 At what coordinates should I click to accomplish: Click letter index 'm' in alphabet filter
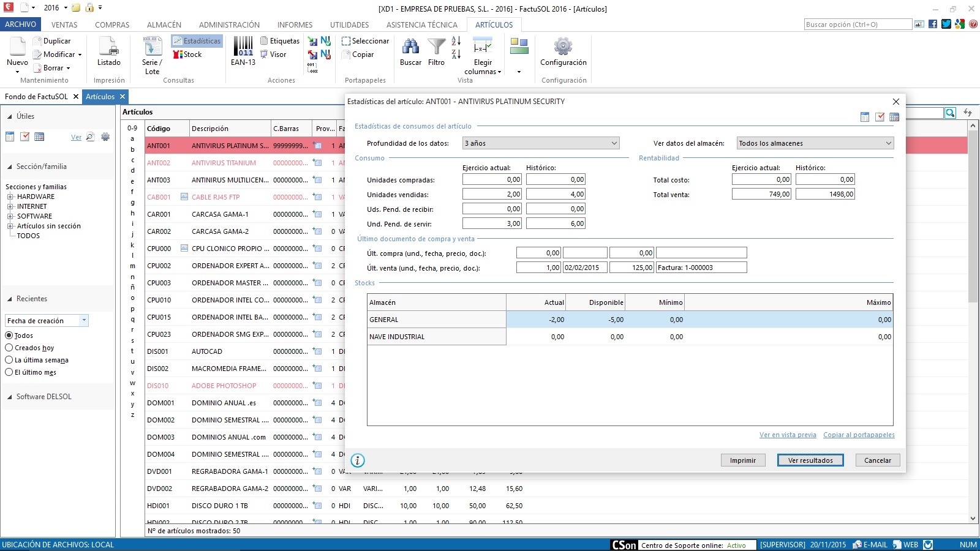(x=132, y=266)
